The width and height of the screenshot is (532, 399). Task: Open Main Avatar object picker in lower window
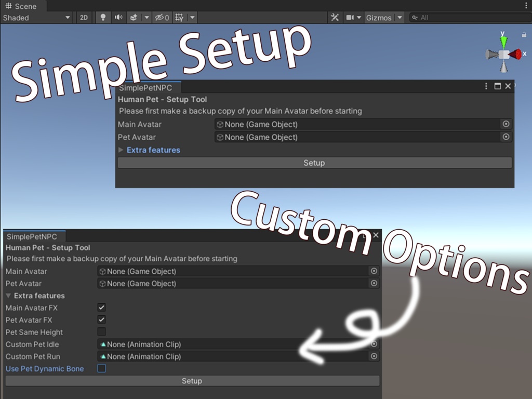pyautogui.click(x=374, y=271)
